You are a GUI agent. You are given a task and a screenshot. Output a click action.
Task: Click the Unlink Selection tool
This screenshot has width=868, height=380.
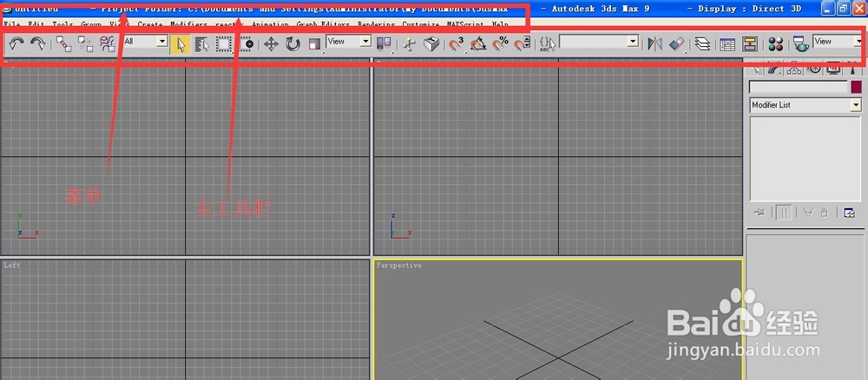85,44
